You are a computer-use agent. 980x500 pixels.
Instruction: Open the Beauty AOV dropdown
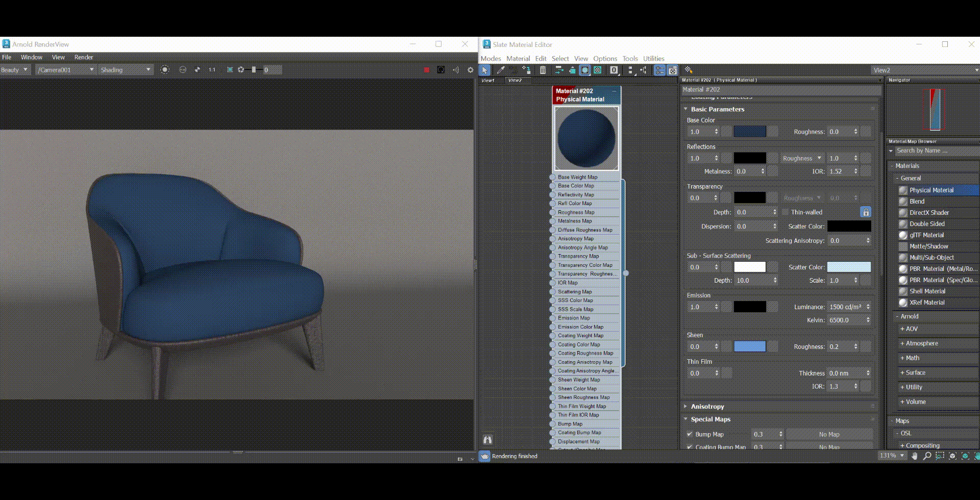15,70
